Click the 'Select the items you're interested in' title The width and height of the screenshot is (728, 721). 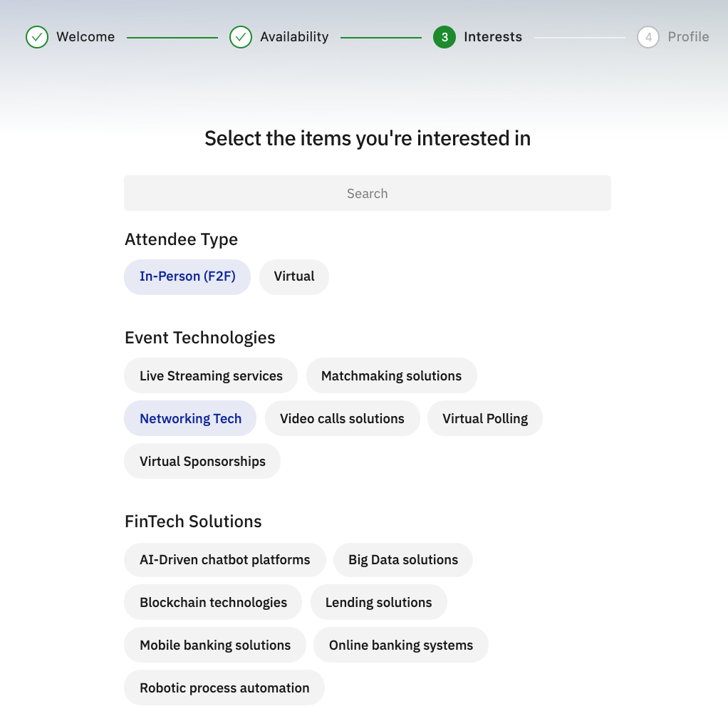tap(368, 139)
